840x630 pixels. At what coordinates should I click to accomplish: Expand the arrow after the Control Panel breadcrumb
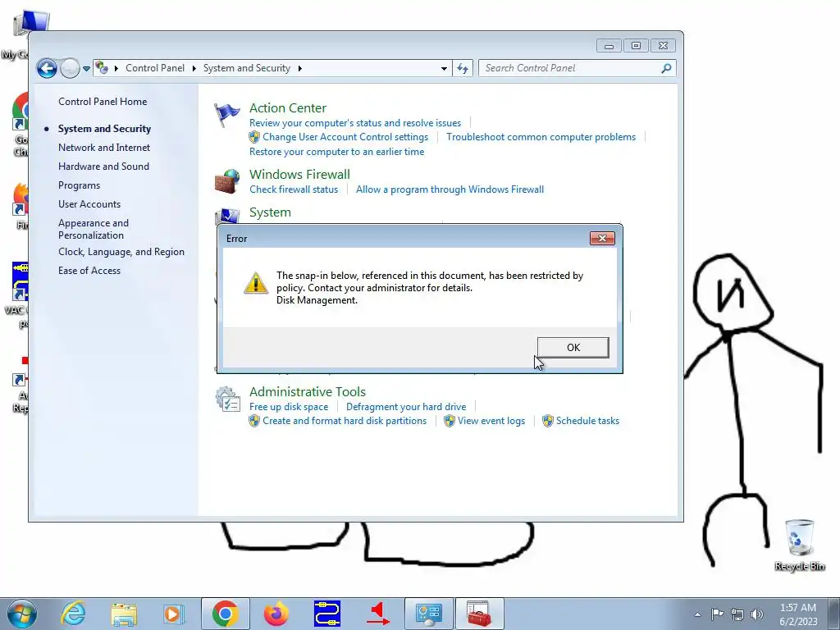tap(194, 68)
